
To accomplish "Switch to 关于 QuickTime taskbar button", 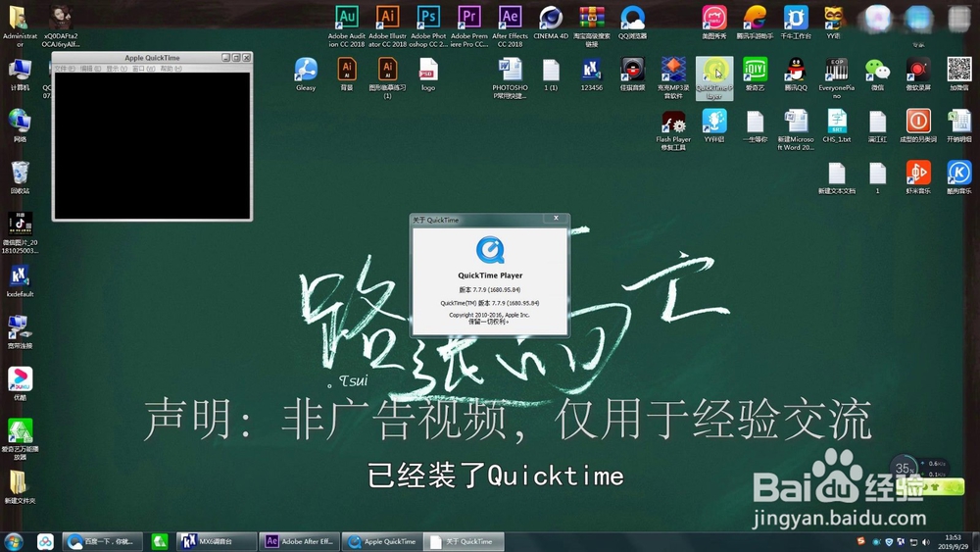I will (x=465, y=541).
